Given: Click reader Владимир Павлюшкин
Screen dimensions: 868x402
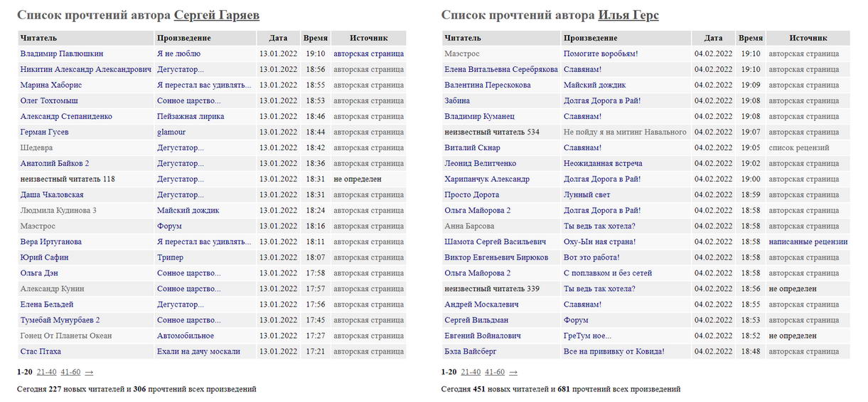Looking at the screenshot, I should point(62,53).
